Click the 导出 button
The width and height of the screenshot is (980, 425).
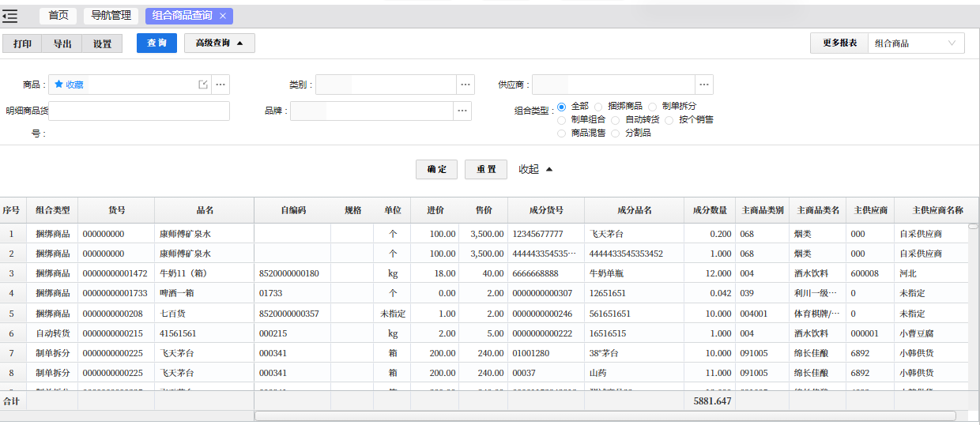tap(62, 43)
